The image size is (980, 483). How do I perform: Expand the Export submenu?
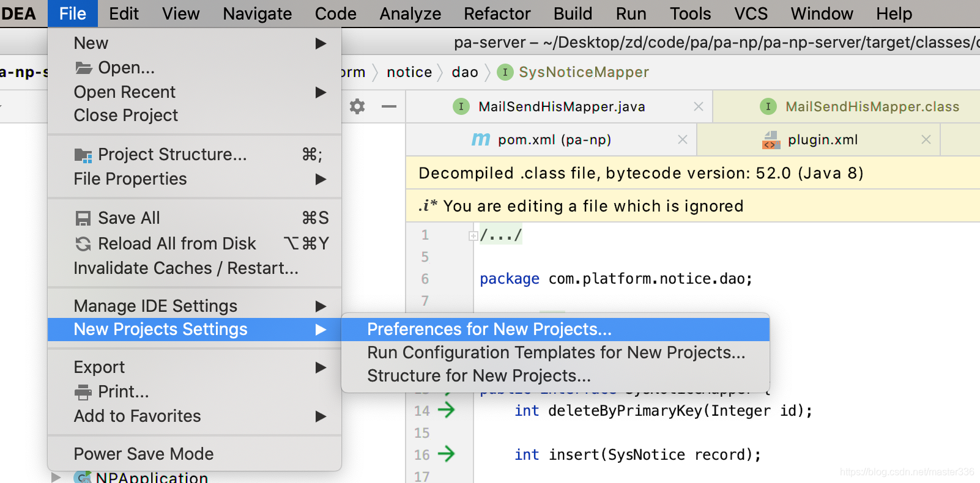pyautogui.click(x=195, y=367)
